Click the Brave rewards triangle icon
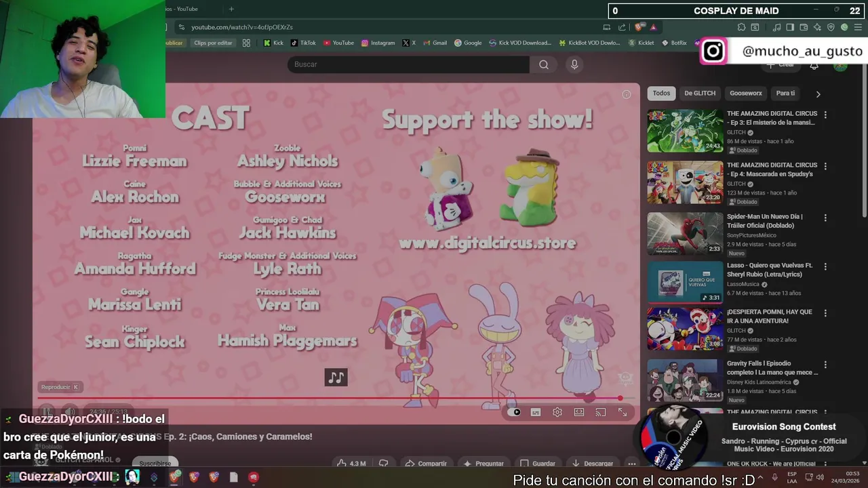 coord(653,27)
